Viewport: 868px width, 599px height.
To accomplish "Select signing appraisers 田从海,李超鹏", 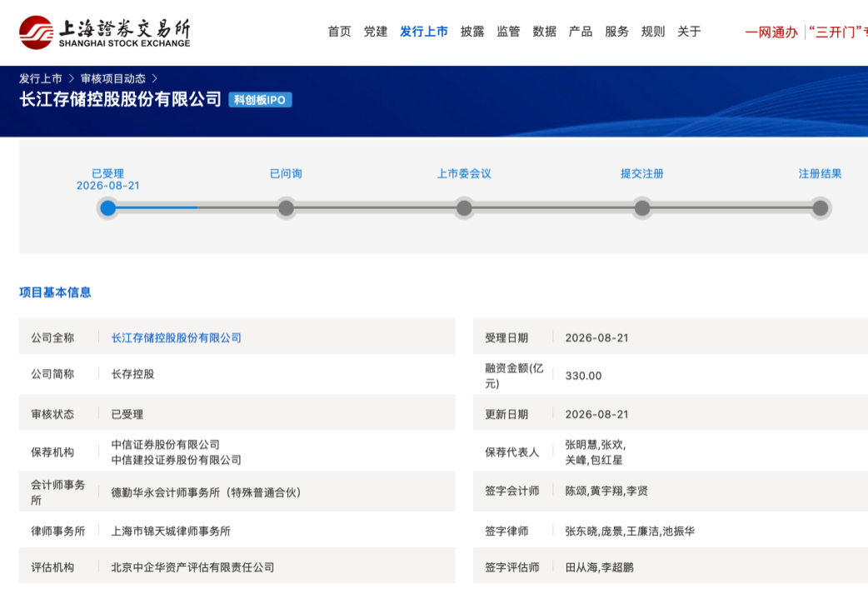I will 600,567.
